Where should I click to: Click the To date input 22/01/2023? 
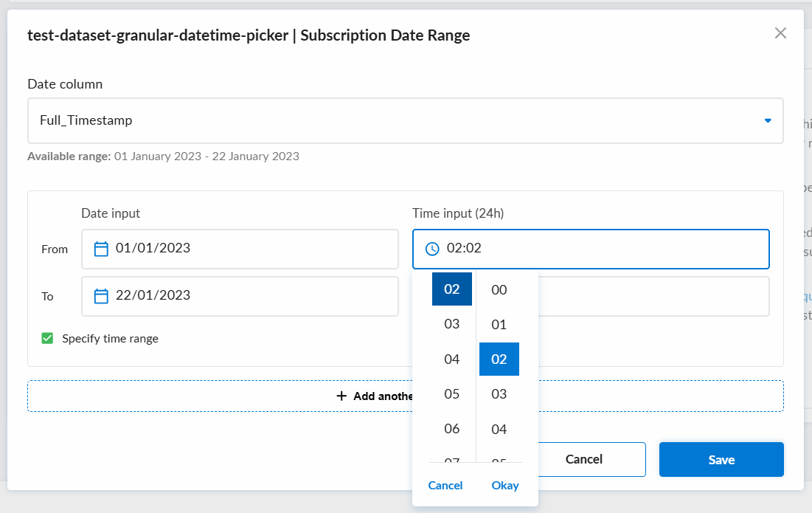coord(240,296)
